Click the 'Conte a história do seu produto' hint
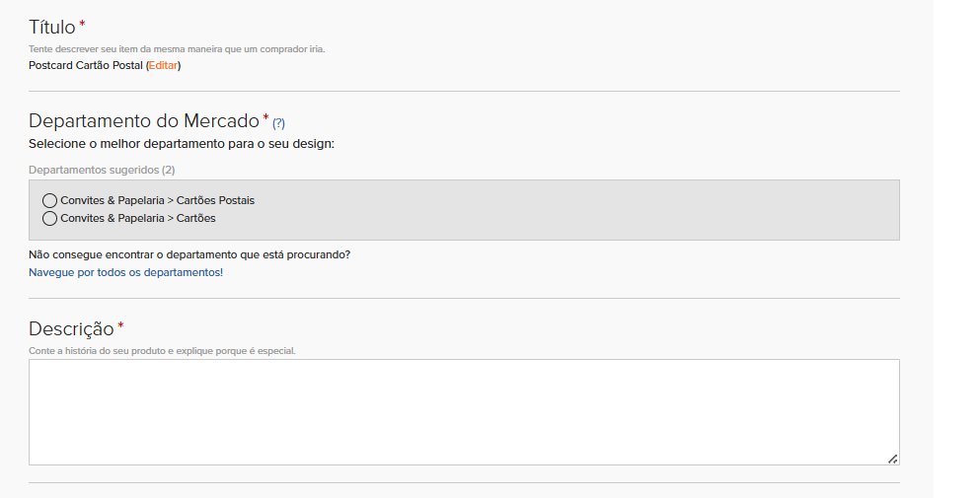The image size is (980, 498). click(162, 351)
